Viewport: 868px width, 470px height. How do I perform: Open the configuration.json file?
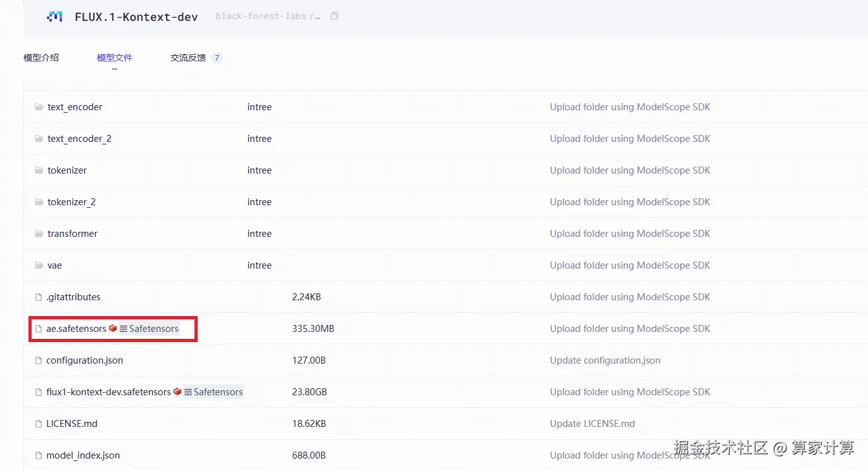[x=85, y=360]
